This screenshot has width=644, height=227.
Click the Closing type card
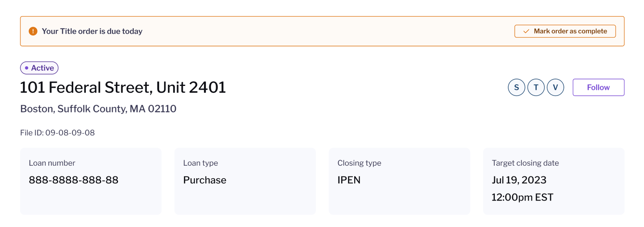click(x=399, y=181)
